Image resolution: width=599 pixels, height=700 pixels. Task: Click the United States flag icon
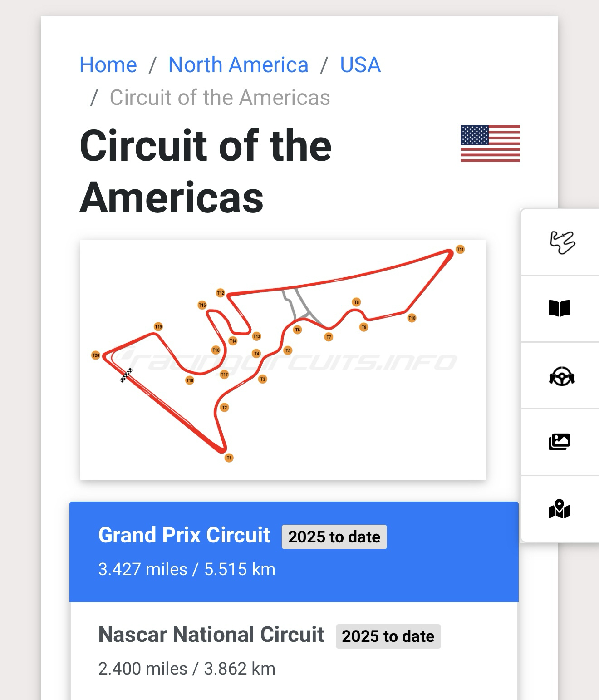490,143
